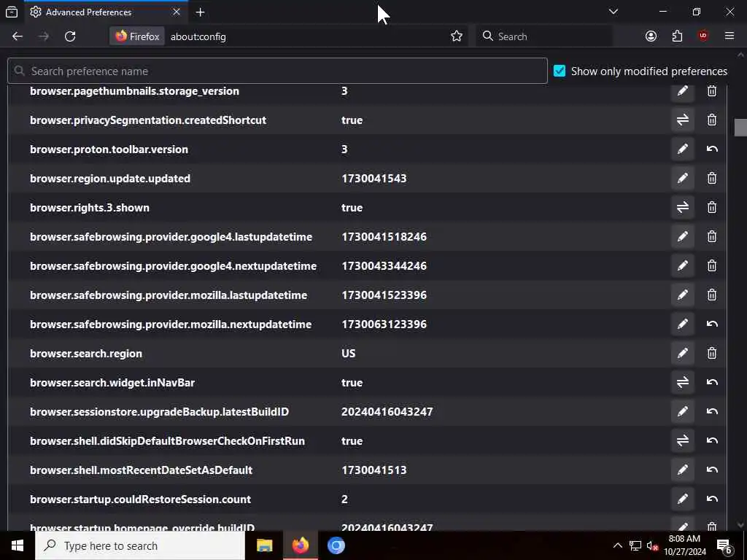The height and width of the screenshot is (560, 747).
Task: Reload the current page
Action: [x=70, y=36]
